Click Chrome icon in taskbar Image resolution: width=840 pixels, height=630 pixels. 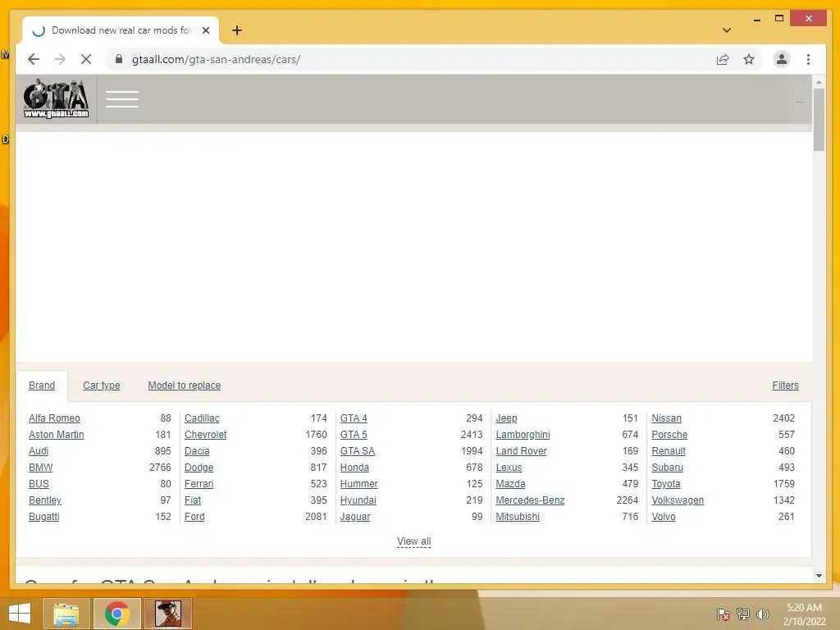click(x=117, y=614)
